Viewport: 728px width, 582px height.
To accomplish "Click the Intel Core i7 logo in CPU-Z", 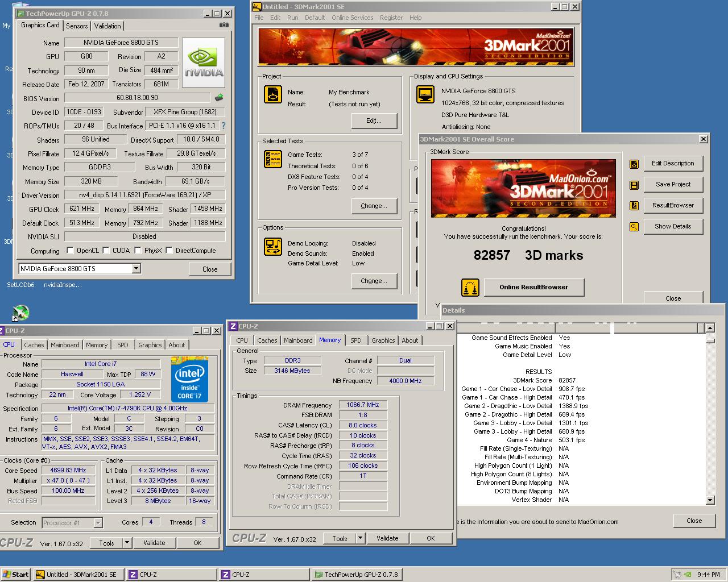I will 189,379.
